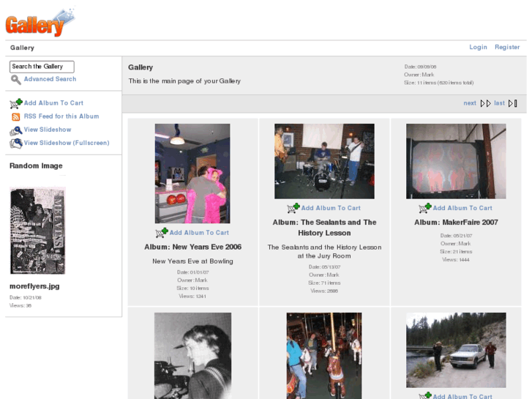Click the RSS feed icon
The image size is (532, 399).
(16, 116)
